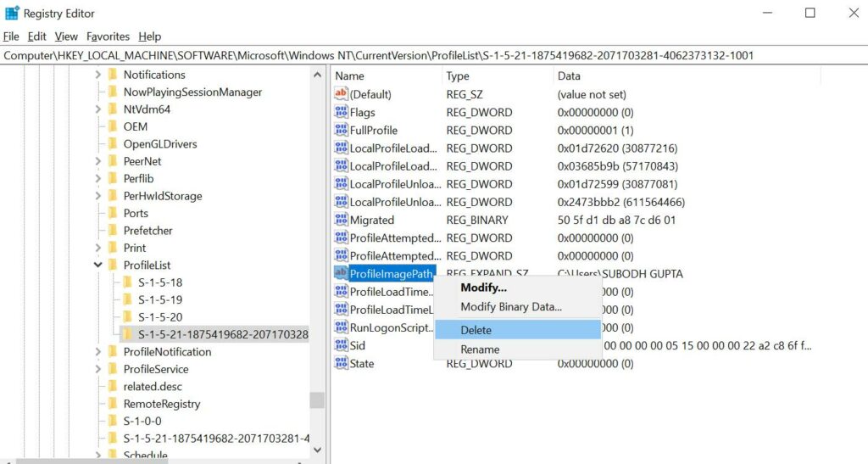Expand the Perflib key
The width and height of the screenshot is (868, 464).
pyautogui.click(x=98, y=178)
